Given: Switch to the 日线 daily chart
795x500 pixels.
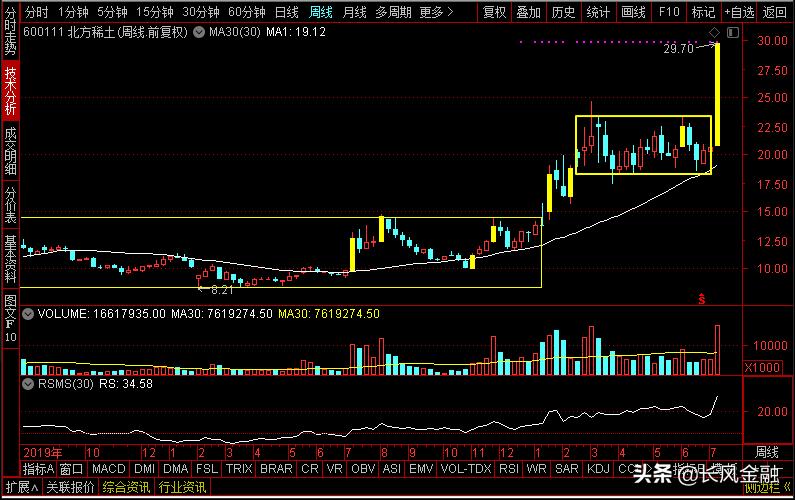Looking at the screenshot, I should [x=286, y=12].
